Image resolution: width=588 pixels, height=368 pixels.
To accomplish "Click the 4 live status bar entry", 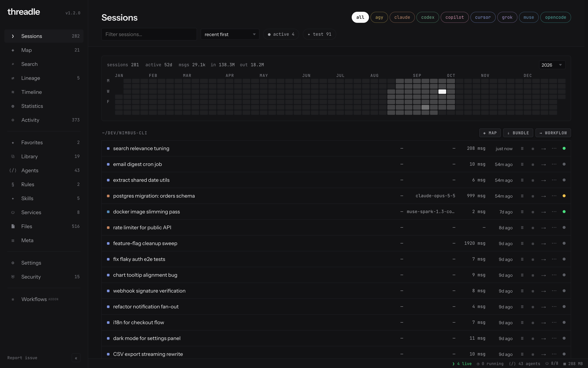I will (462, 364).
